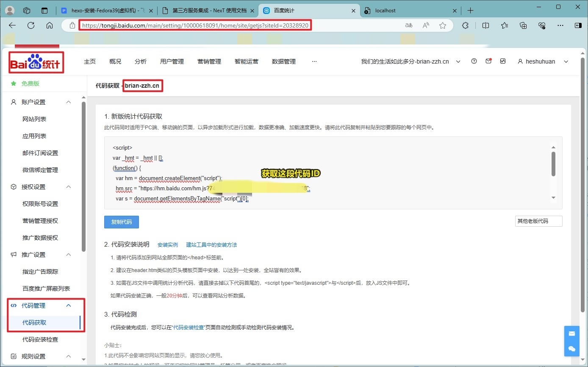Switch to the 第三方服务集成 NexT tab
This screenshot has width=588, height=367.
point(208,11)
